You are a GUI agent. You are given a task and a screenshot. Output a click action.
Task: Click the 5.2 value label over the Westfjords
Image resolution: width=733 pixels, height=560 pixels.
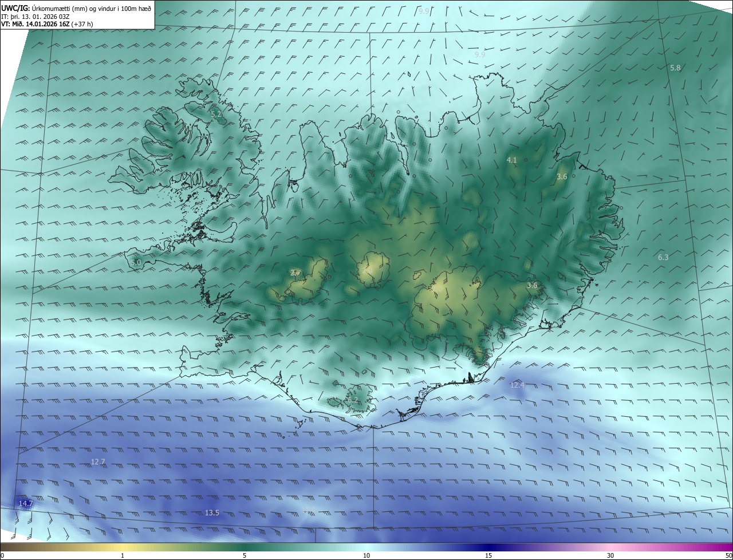pyautogui.click(x=216, y=115)
